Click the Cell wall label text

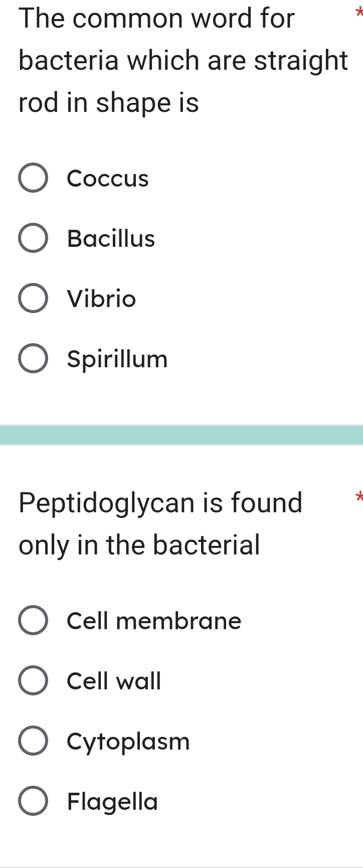click(114, 681)
